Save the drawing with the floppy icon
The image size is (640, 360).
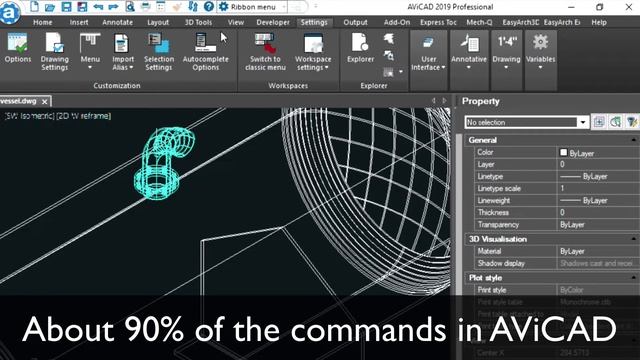point(66,7)
